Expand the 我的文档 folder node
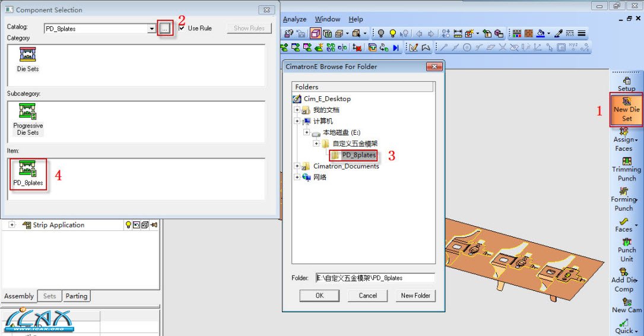 pos(297,110)
